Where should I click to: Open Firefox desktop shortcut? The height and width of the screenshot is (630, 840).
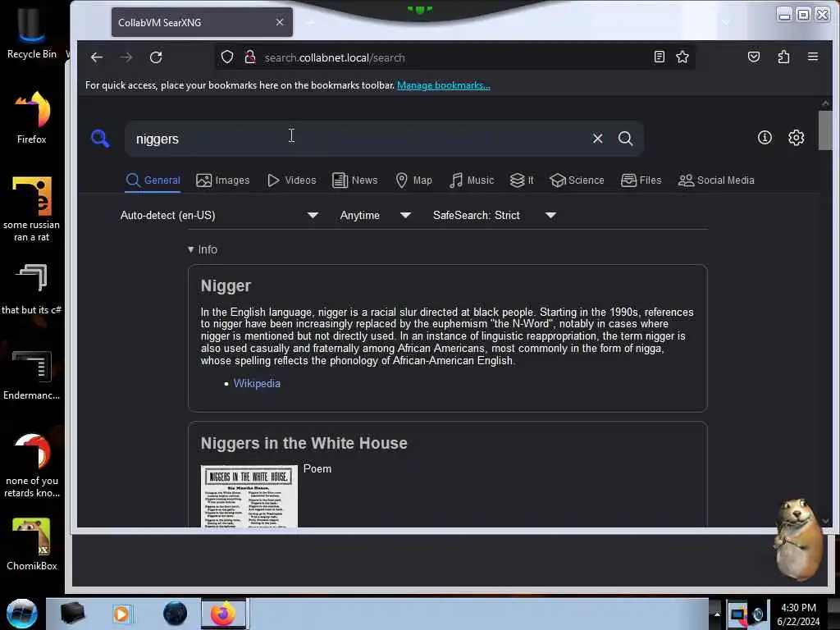32,116
